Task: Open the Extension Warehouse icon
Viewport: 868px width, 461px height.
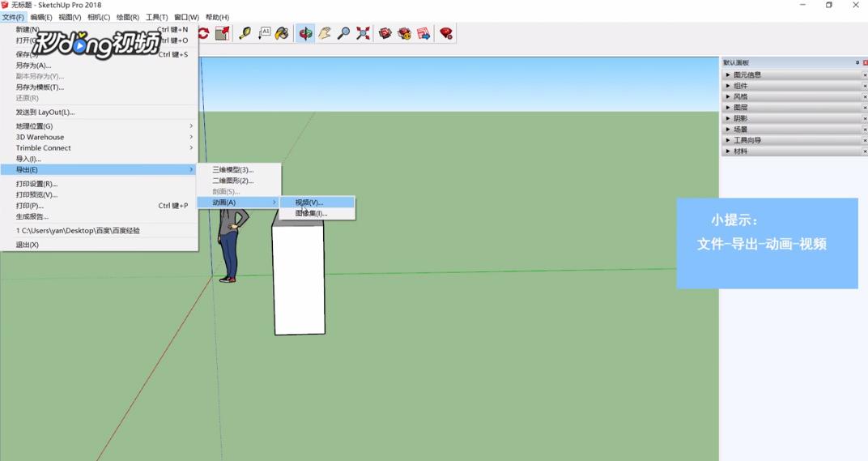Action: 405,33
